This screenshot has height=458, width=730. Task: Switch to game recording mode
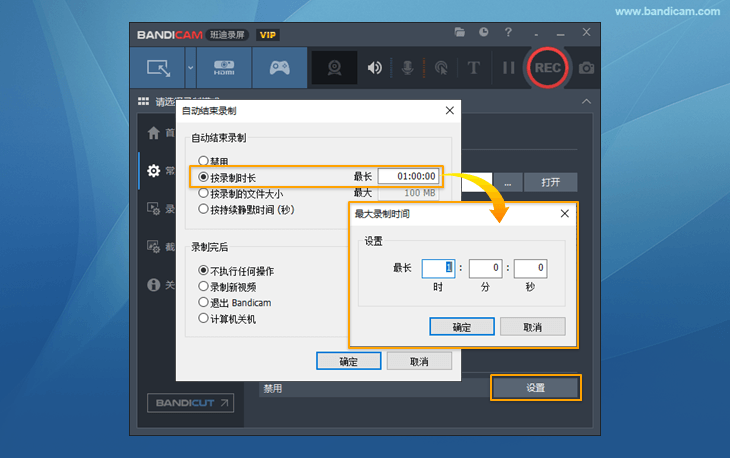(x=279, y=68)
